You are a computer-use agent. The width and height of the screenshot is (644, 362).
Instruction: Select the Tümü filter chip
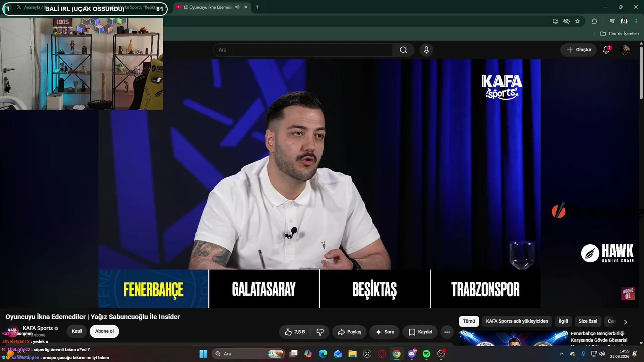click(x=469, y=321)
